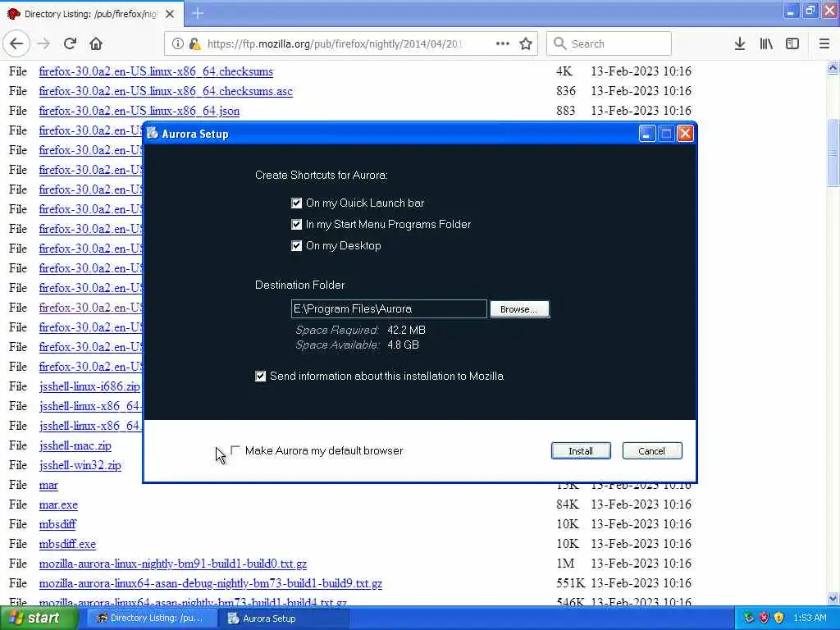
Task: Click the 1:53 AM system clock
Action: coord(810,619)
